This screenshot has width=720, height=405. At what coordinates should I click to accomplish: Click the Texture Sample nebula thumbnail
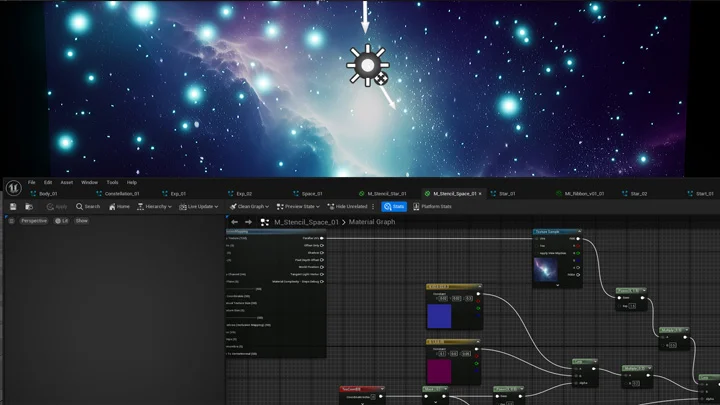point(546,270)
